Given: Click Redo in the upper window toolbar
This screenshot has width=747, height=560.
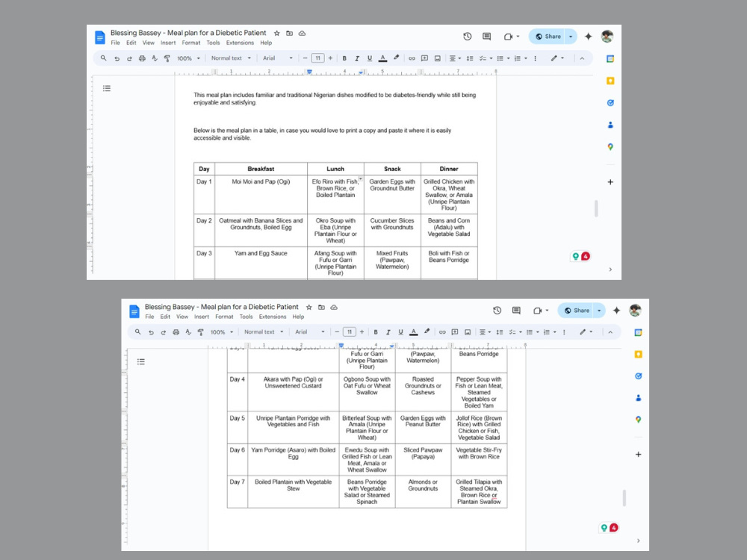Looking at the screenshot, I should click(x=129, y=58).
